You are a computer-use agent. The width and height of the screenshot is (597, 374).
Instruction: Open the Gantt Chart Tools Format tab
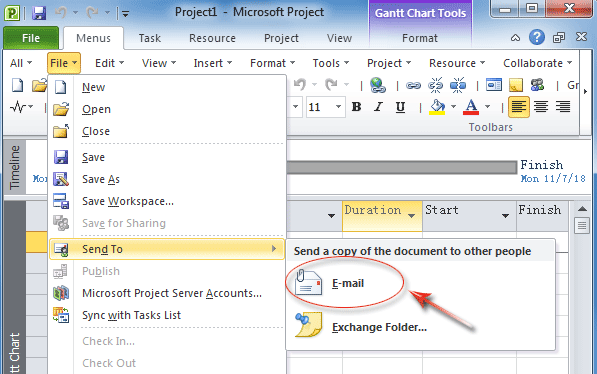(420, 38)
